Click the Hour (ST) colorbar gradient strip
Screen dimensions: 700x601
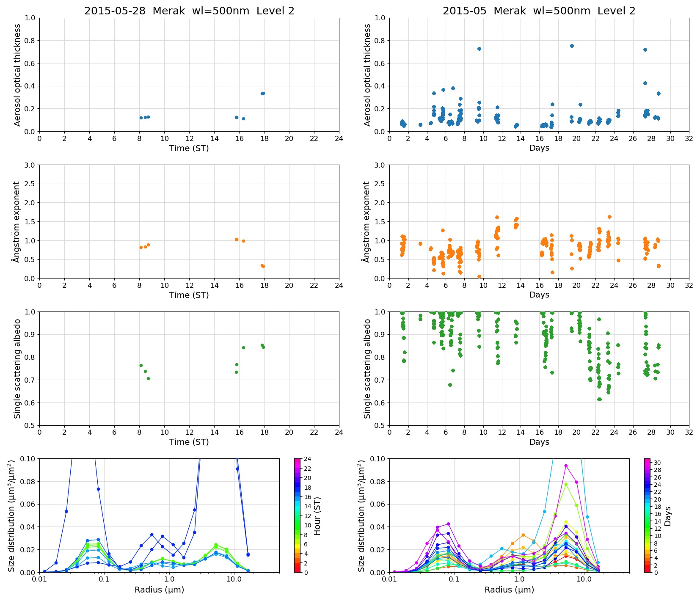click(298, 516)
